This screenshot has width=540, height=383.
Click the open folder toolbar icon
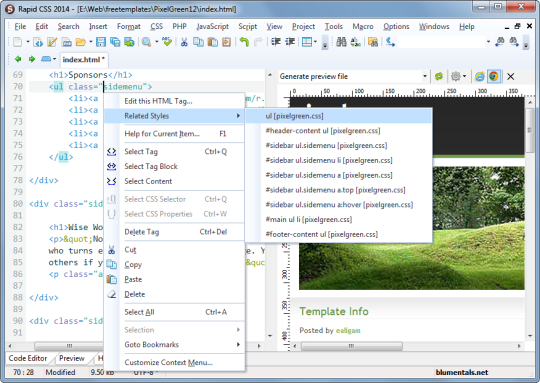point(81,42)
